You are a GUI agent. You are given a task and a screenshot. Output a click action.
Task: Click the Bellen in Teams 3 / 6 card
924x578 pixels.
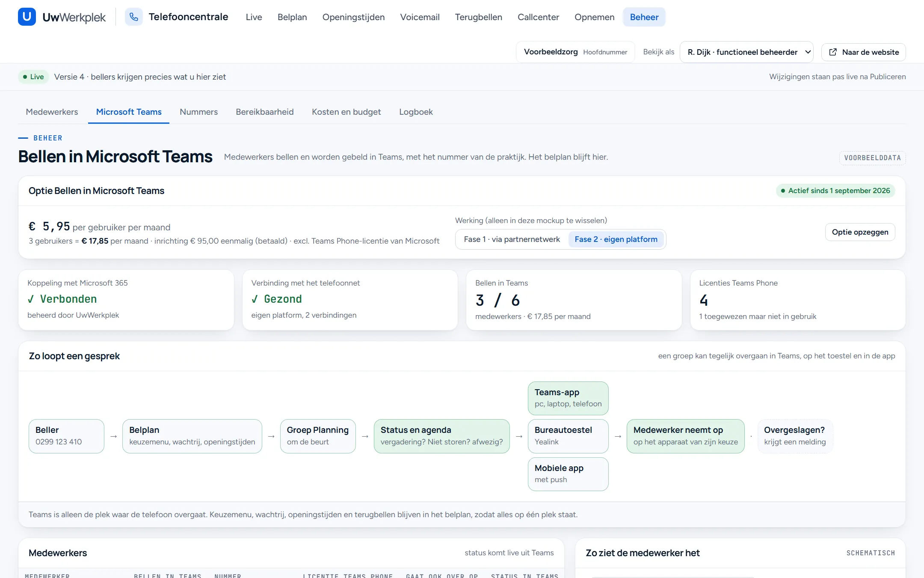point(574,300)
